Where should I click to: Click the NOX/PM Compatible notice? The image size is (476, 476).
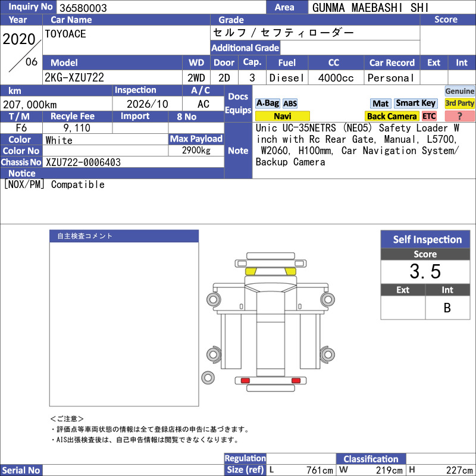point(54,184)
